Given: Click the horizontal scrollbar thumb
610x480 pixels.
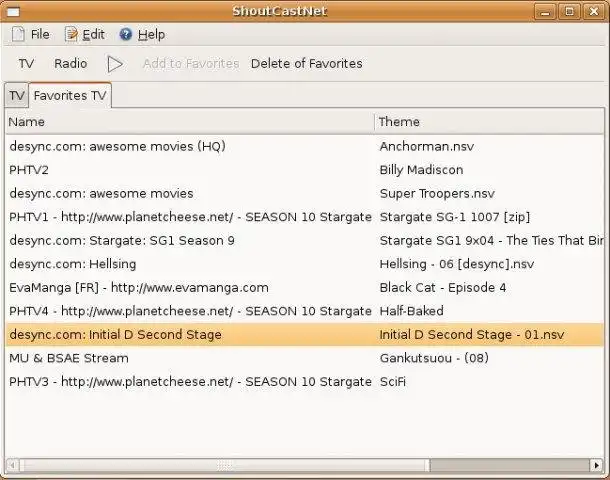Looking at the screenshot, I should point(224,465).
